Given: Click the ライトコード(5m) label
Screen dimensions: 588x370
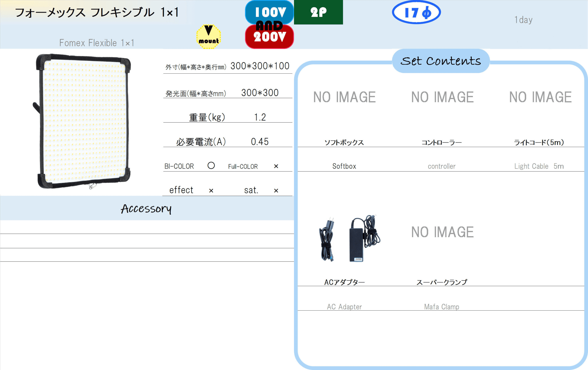Looking at the screenshot, I should click(x=539, y=142).
